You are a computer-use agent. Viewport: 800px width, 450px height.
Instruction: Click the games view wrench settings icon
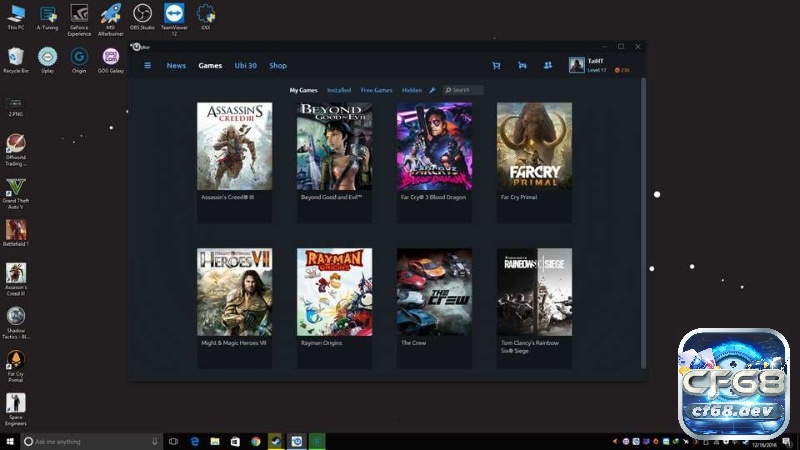(x=432, y=90)
